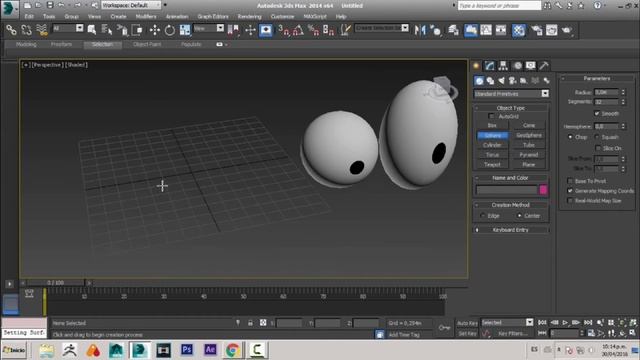Select the Edge creation method
640x360 pixels.
click(x=483, y=216)
